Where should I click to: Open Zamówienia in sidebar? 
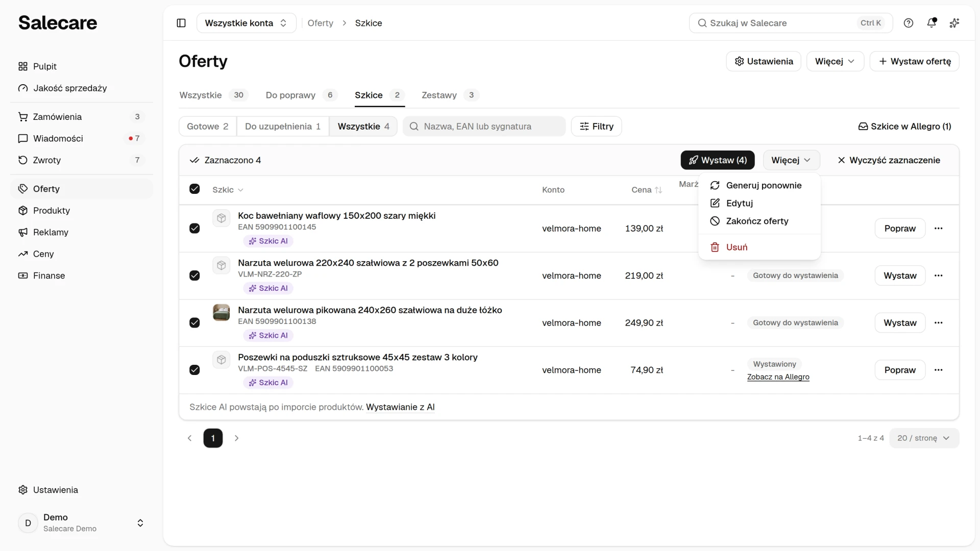82,117
